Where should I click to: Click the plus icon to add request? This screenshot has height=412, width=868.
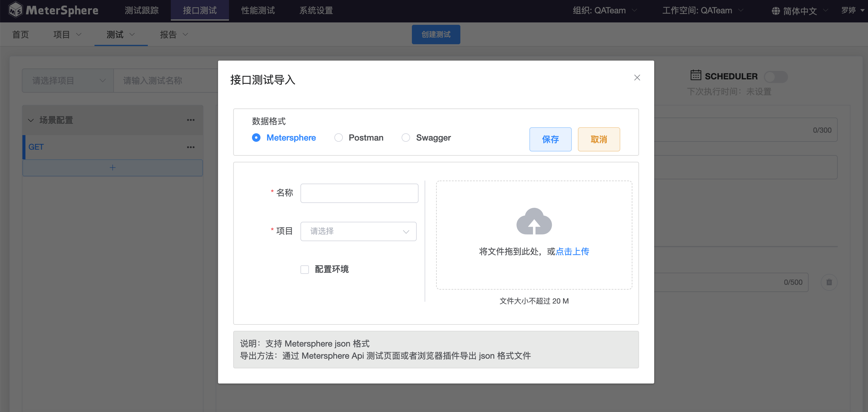click(113, 168)
